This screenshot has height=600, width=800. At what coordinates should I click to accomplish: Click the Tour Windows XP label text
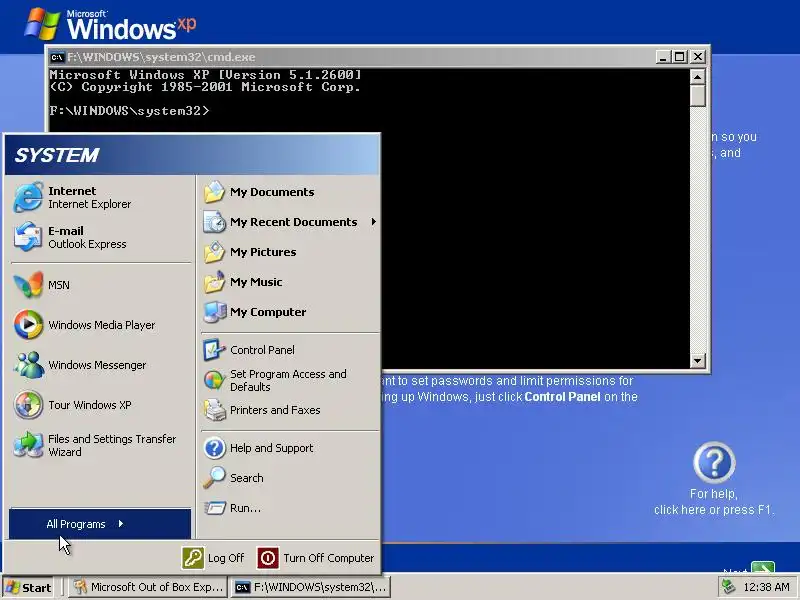pyautogui.click(x=90, y=405)
